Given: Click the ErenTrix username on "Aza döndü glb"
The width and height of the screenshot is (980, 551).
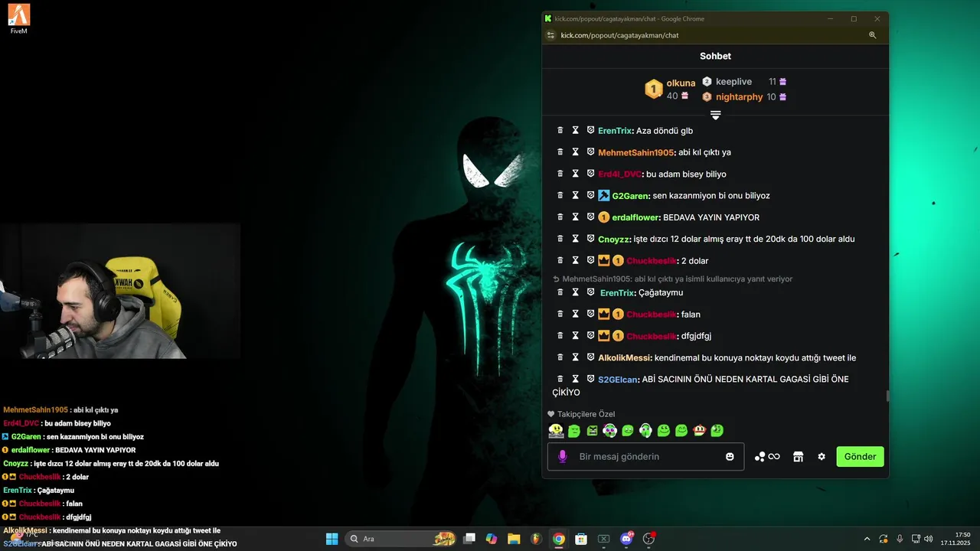Looking at the screenshot, I should tap(615, 131).
